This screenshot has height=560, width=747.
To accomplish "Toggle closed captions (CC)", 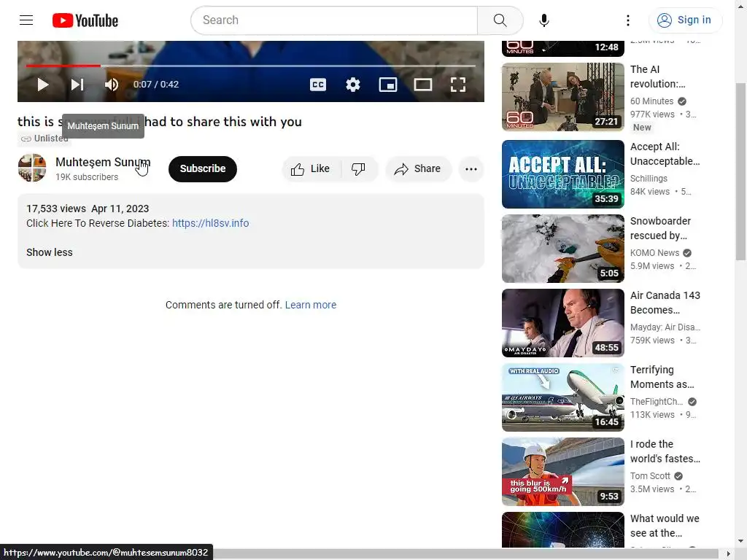I will point(318,85).
